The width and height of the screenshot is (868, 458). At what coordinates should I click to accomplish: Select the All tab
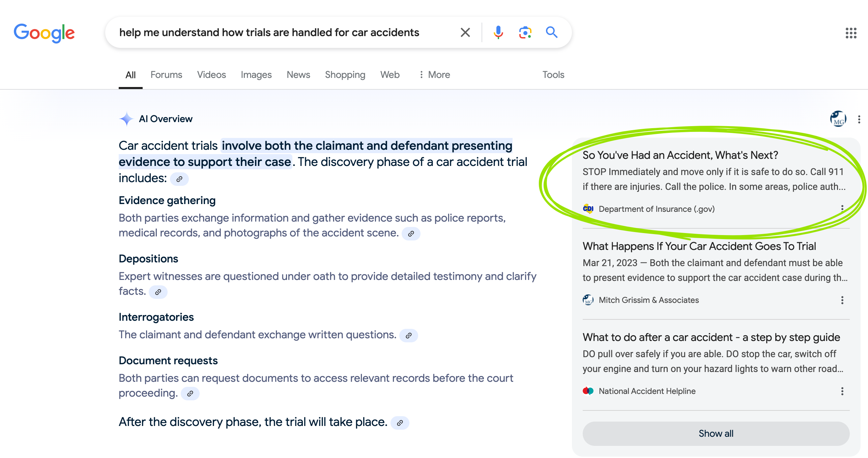(131, 75)
